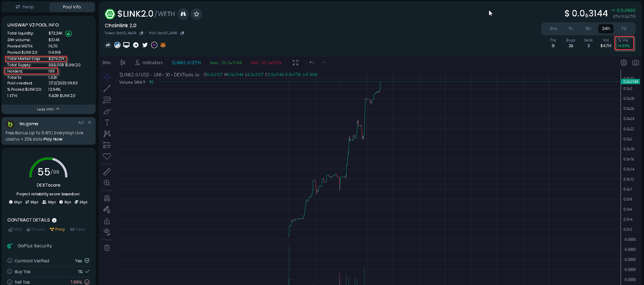Toggle stay in drawing mode
This screenshot has width=644, height=285.
click(x=107, y=209)
